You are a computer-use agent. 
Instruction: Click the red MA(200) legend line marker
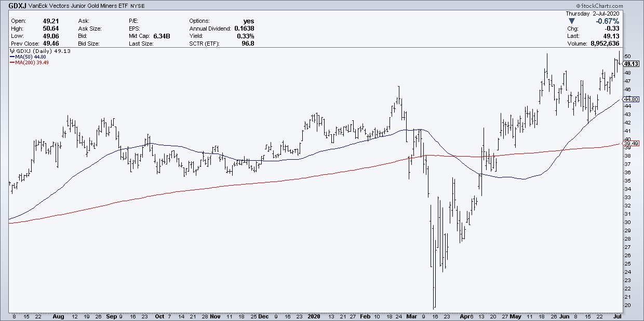pos(12,63)
